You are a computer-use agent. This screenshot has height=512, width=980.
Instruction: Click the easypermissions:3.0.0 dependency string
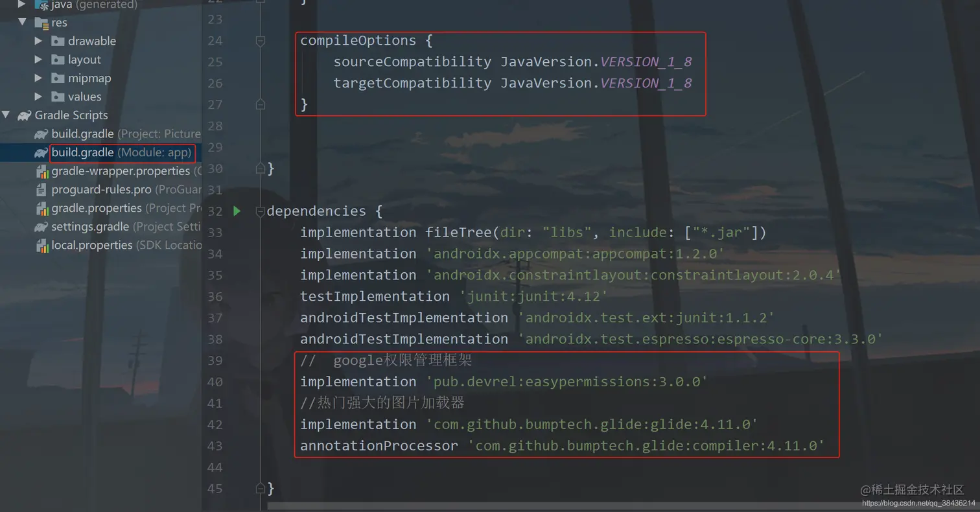click(567, 382)
